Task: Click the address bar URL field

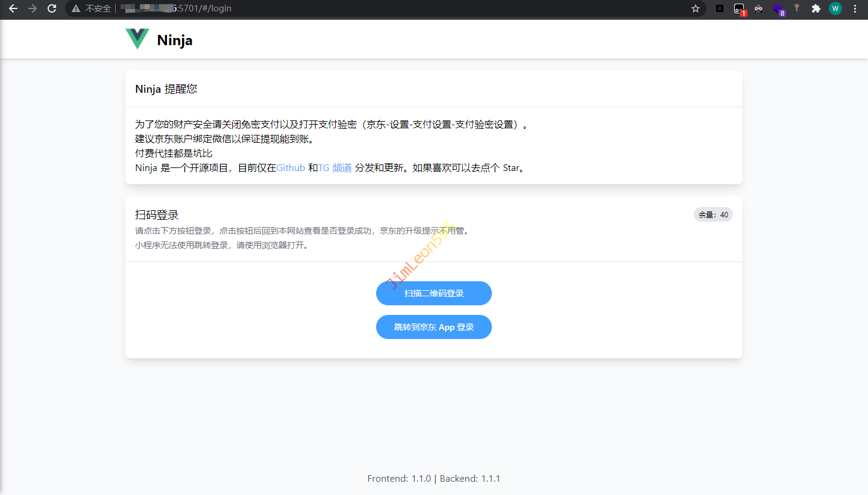Action: tap(362, 8)
